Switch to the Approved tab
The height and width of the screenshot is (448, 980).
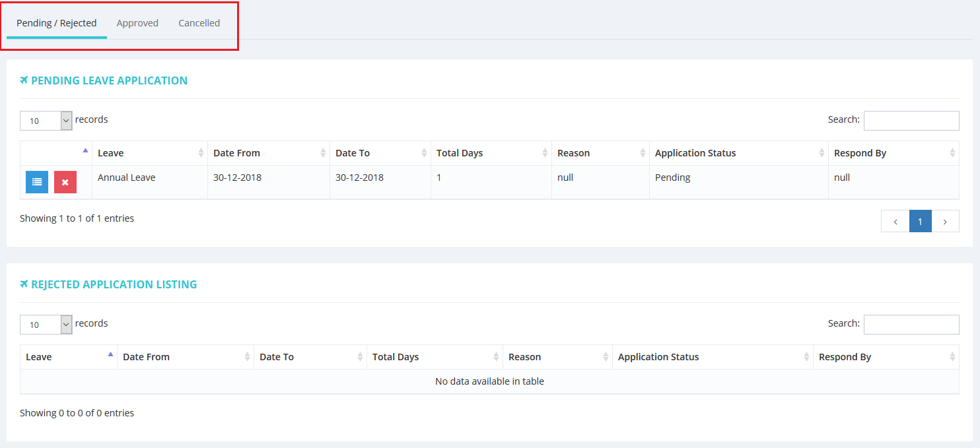[137, 23]
